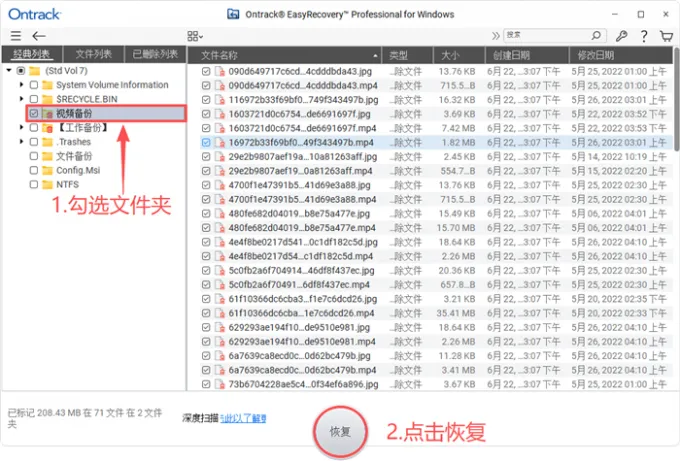Open the view mode grid dropdown
Image resolution: width=680 pixels, height=461 pixels.
[195, 36]
